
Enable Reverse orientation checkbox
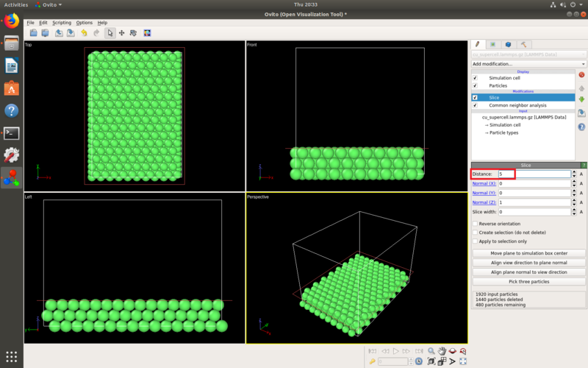coord(475,224)
